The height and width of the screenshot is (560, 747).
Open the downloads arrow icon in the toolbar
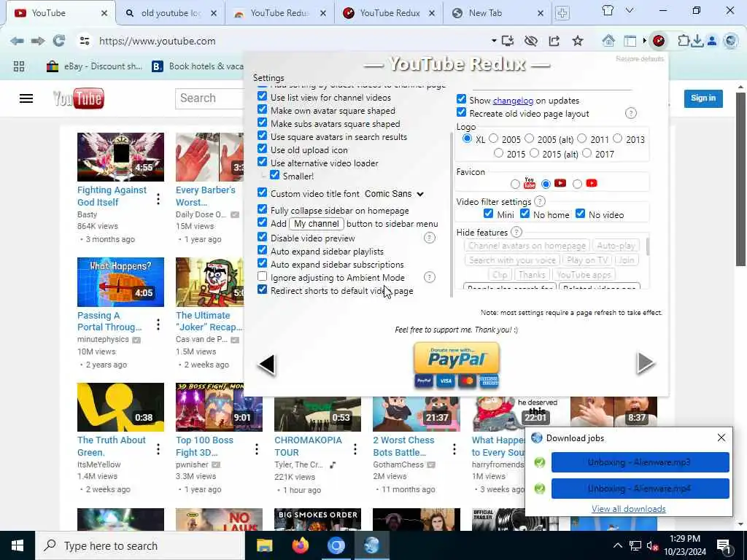tap(697, 41)
